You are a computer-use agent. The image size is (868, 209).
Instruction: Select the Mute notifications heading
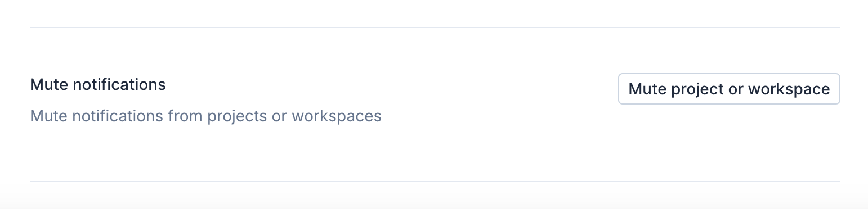(98, 85)
